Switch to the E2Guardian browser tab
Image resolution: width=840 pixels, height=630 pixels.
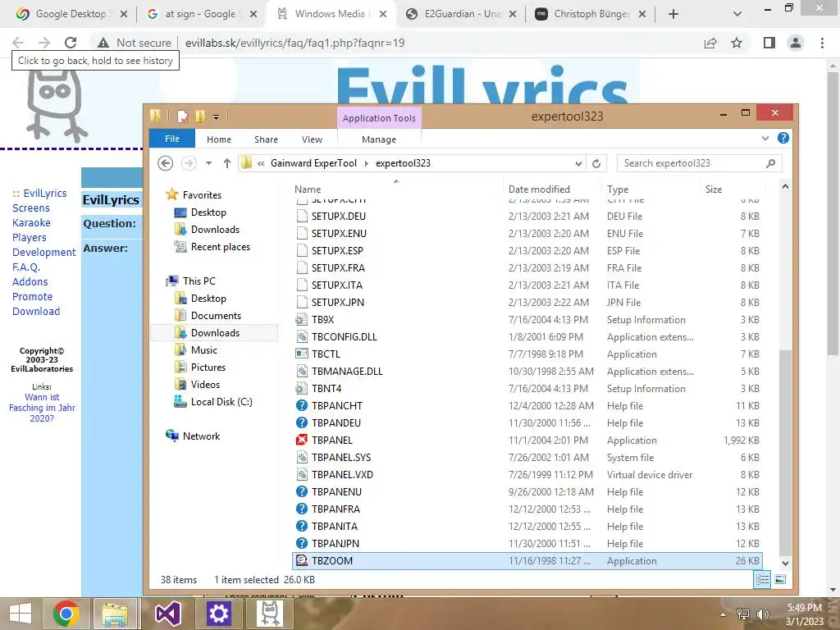(x=463, y=14)
